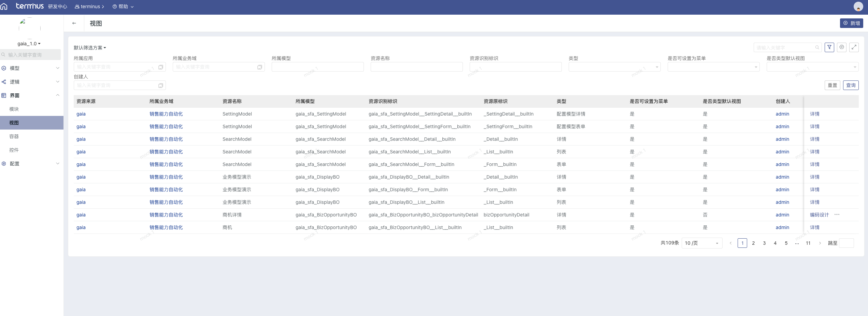Open 详情 for SettingDetail__builtIn row

[814, 114]
